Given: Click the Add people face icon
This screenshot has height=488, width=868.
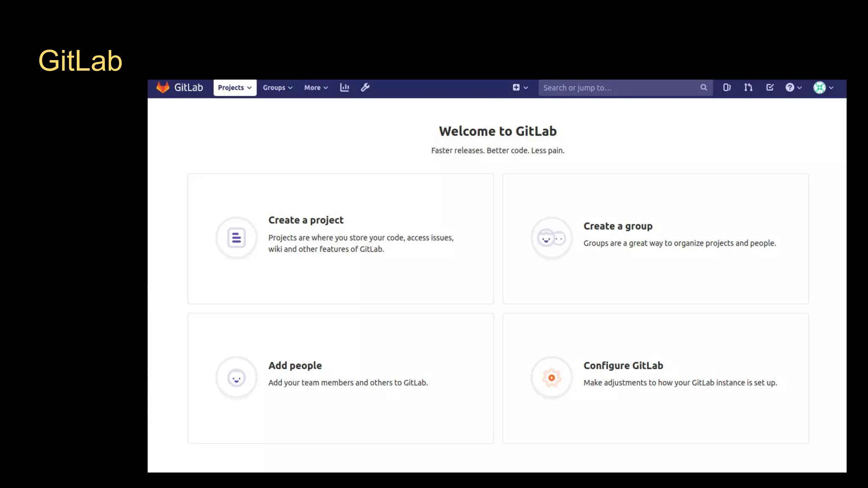Looking at the screenshot, I should (x=236, y=377).
